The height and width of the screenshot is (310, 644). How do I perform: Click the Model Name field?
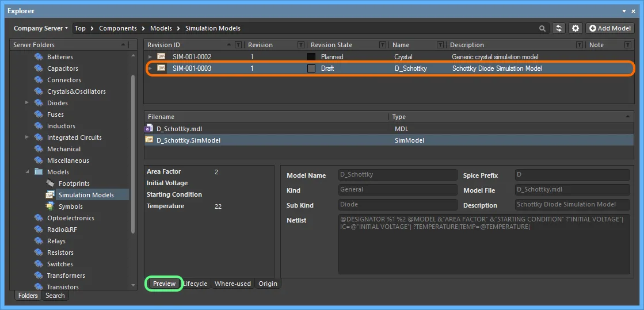[398, 175]
